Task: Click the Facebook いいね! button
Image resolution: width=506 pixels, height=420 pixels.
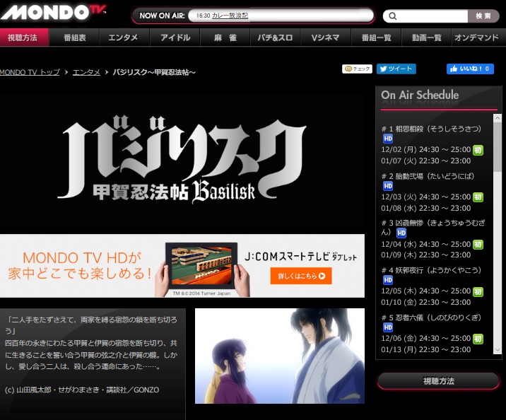Action: click(470, 69)
